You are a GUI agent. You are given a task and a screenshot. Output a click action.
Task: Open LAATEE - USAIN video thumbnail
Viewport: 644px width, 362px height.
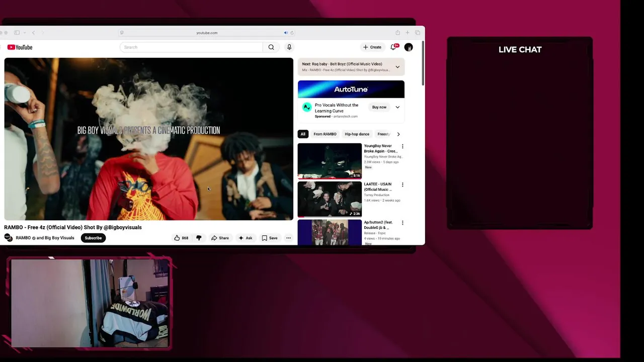tap(330, 199)
